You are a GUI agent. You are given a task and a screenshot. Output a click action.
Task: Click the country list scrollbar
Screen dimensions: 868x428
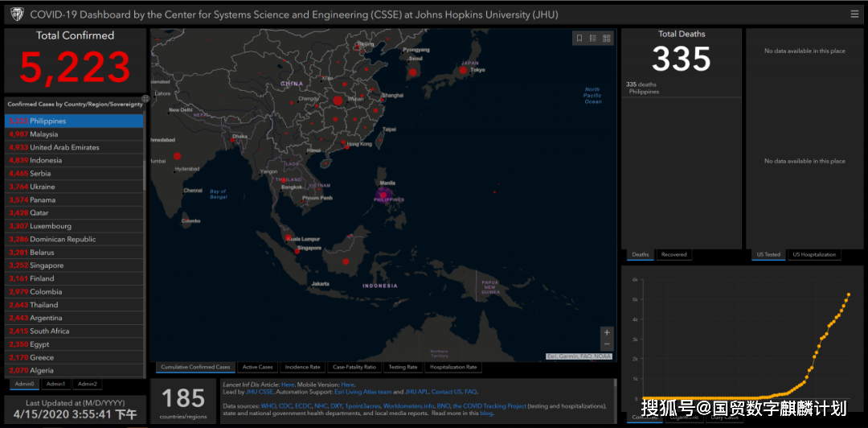[x=145, y=174]
